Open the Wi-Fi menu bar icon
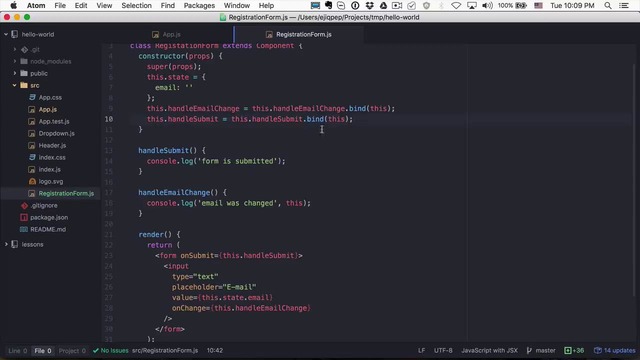The height and width of the screenshot is (360, 640). tap(456, 5)
